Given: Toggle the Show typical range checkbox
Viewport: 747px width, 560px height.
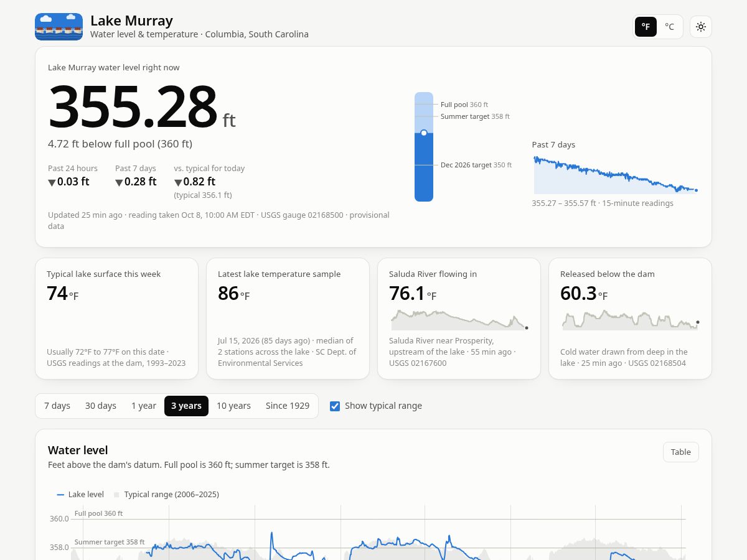Looking at the screenshot, I should pos(335,406).
